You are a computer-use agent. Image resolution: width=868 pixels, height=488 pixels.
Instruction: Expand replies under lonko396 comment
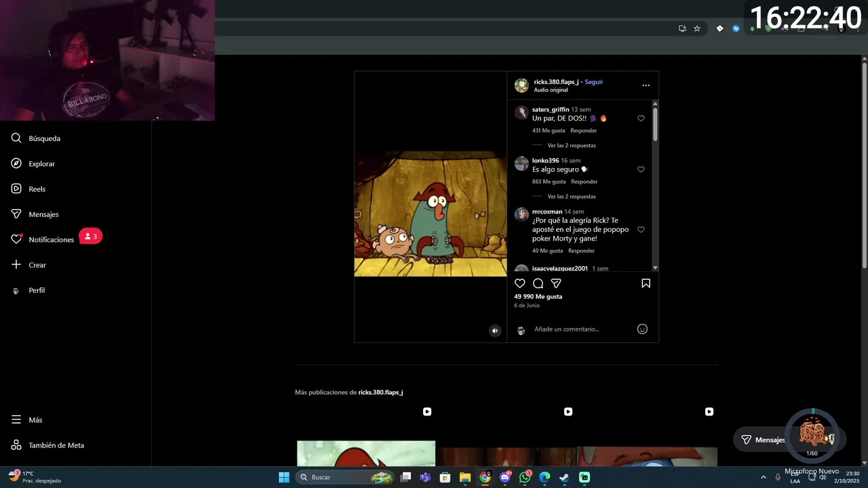click(572, 197)
